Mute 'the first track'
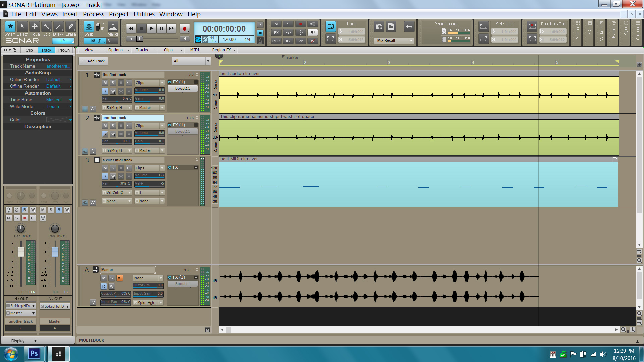 105,83
